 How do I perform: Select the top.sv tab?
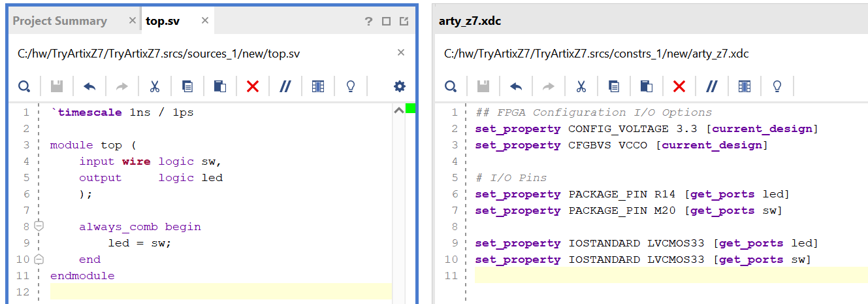(x=163, y=21)
